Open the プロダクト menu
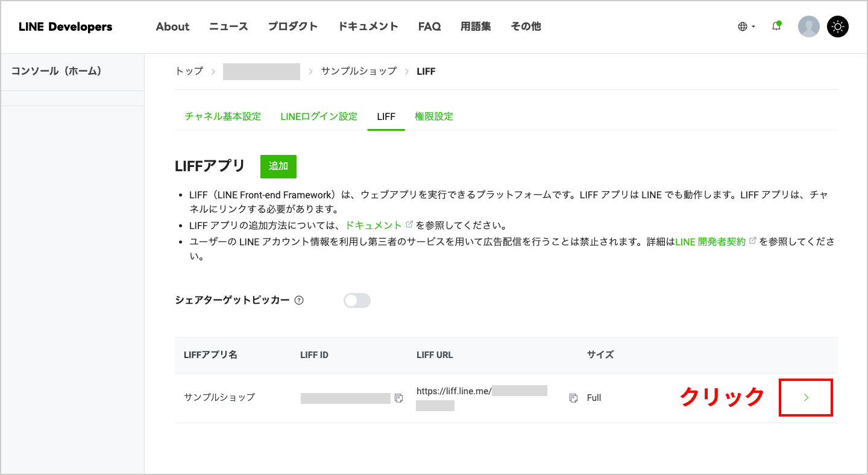This screenshot has width=868, height=475. 293,27
